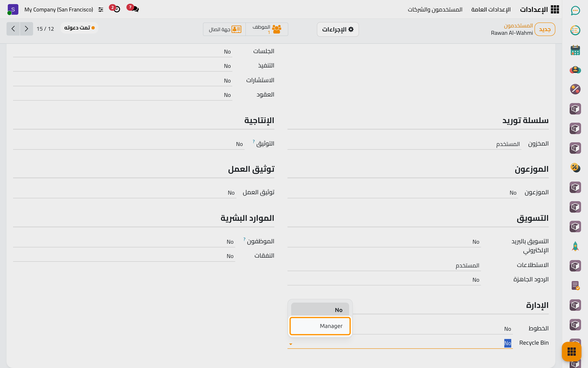Open the Contacts app sidebar icon
Screen dimensions: 588x368
575,70
